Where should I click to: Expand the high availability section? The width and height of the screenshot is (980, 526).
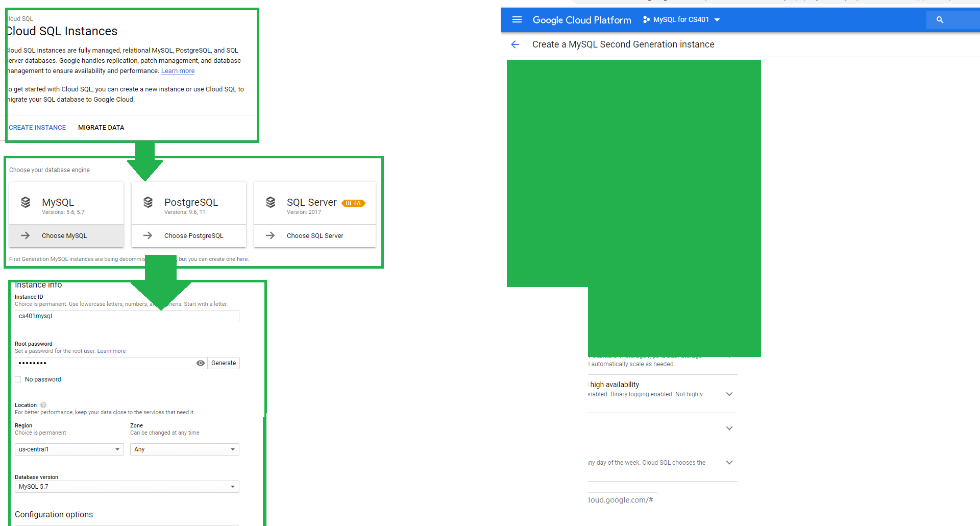click(x=729, y=394)
